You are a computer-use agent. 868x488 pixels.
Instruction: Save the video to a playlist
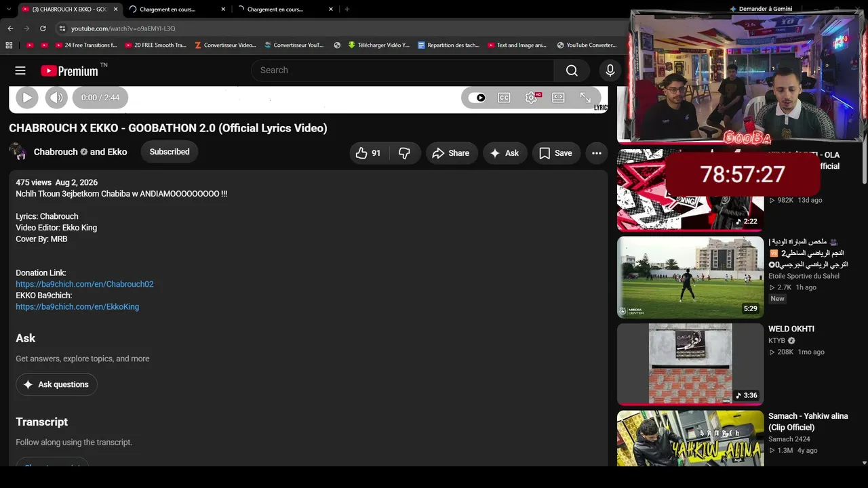click(556, 153)
